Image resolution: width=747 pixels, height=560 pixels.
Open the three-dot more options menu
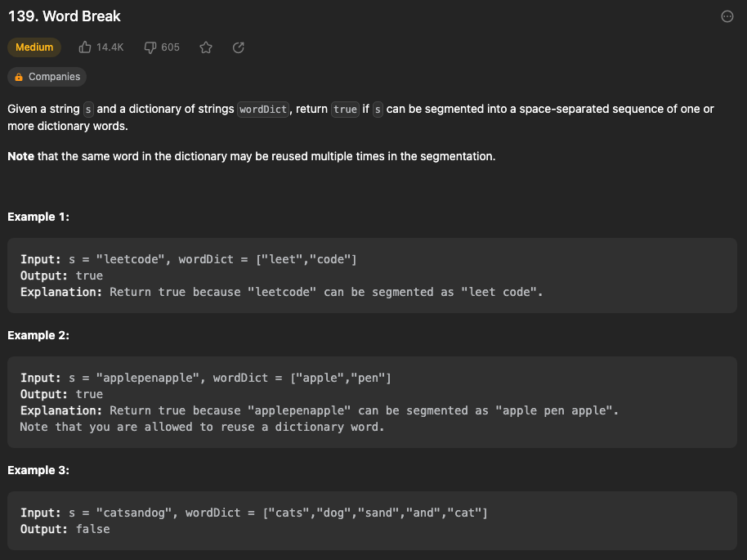click(727, 16)
